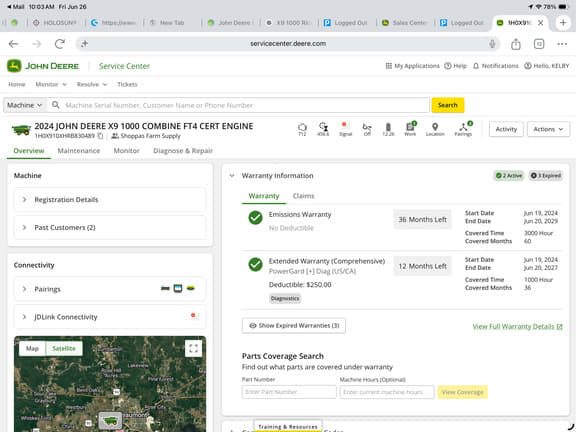Select the Overview tab
The width and height of the screenshot is (576, 432).
tap(29, 151)
